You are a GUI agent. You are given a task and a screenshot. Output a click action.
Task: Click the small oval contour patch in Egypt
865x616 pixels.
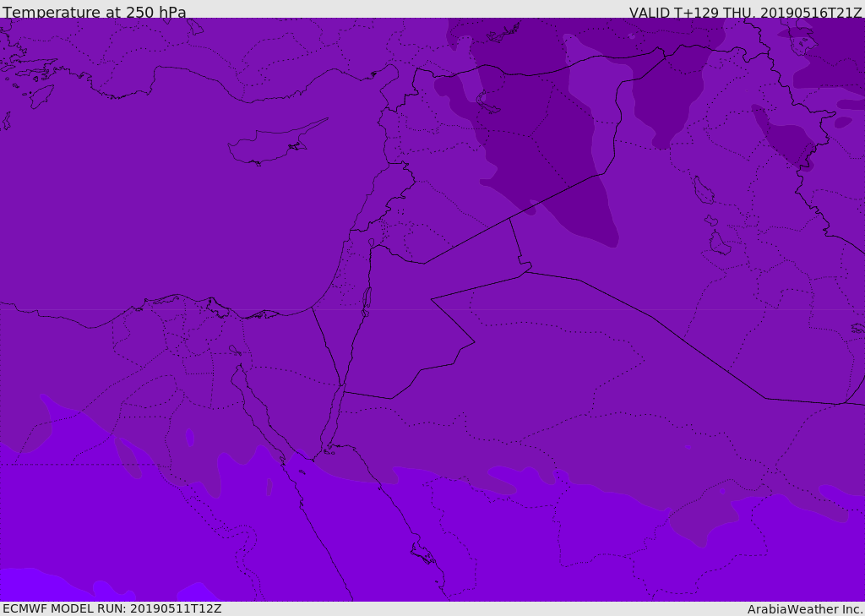[189, 437]
